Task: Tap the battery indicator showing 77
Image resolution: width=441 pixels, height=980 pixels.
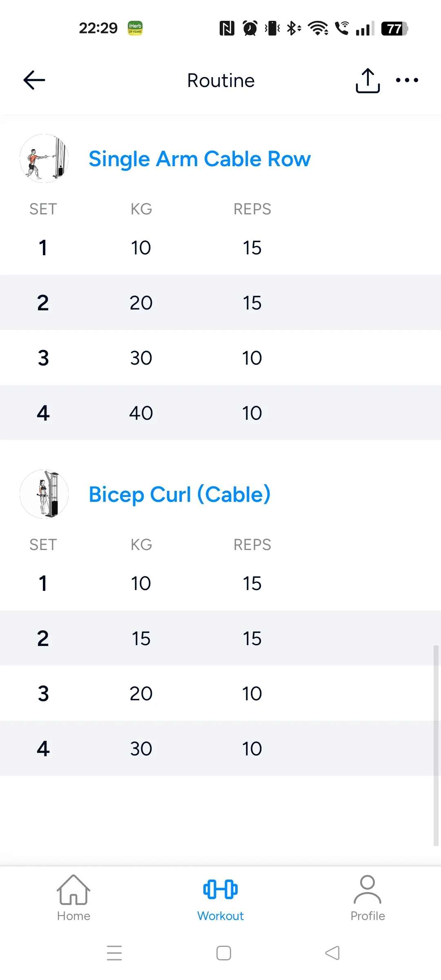Action: point(394,29)
